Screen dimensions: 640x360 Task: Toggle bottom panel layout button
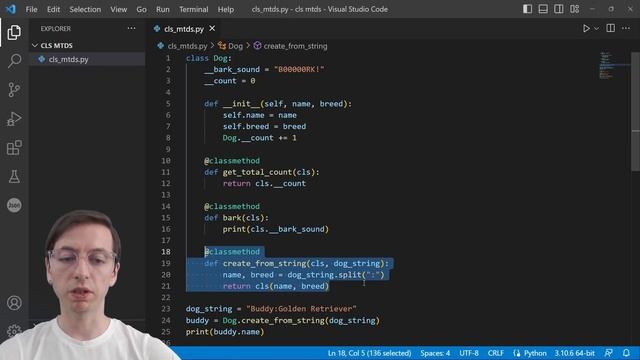pyautogui.click(x=543, y=9)
